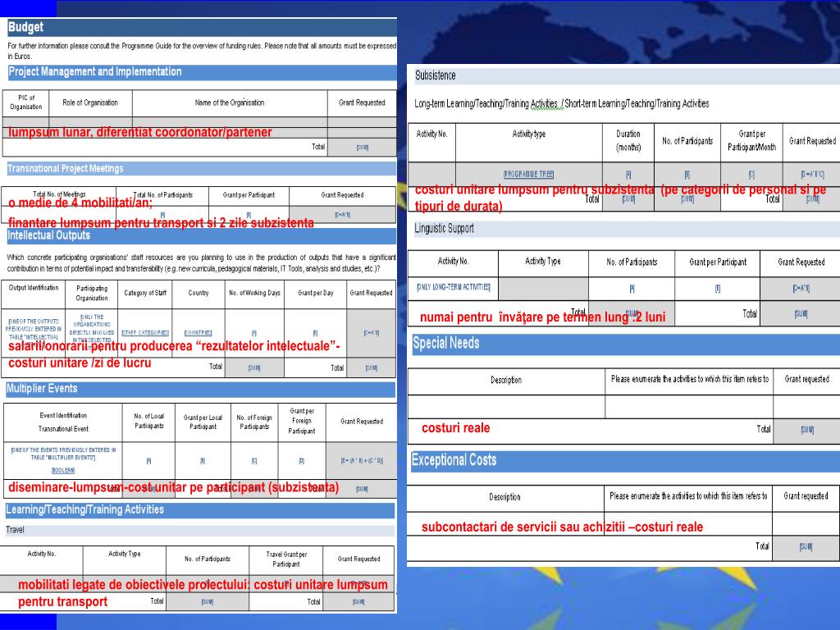Click the [SUM] total field in Exceptional Costs
This screenshot has height=630, width=840.
click(806, 546)
